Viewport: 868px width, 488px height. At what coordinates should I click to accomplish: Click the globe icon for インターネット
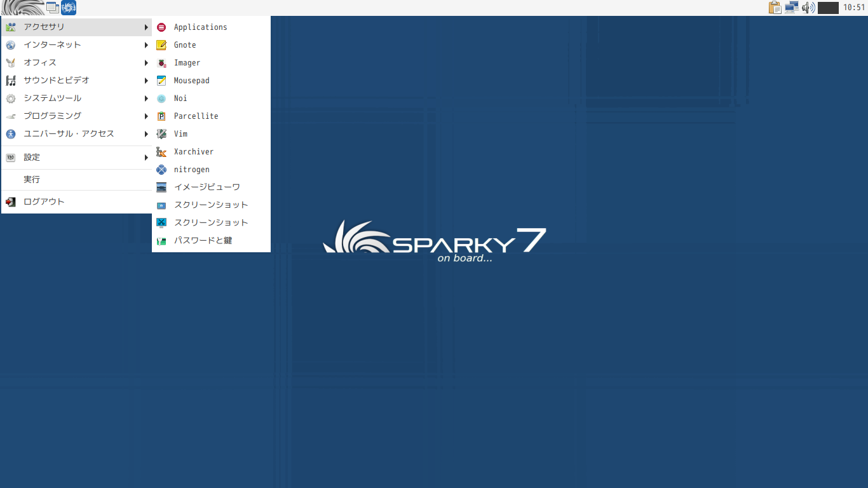coord(11,45)
